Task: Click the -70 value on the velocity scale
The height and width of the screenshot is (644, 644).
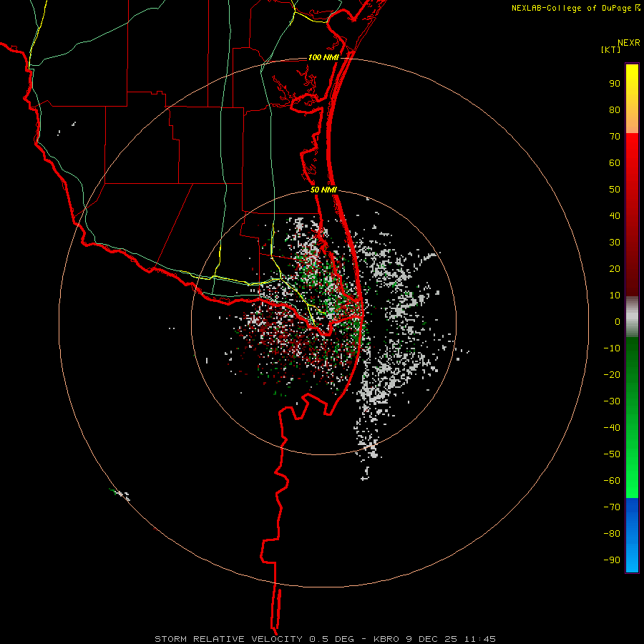Action: (612, 507)
